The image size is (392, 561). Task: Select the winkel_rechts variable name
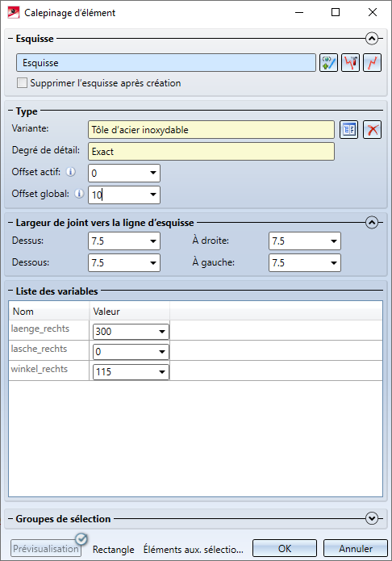coord(40,369)
